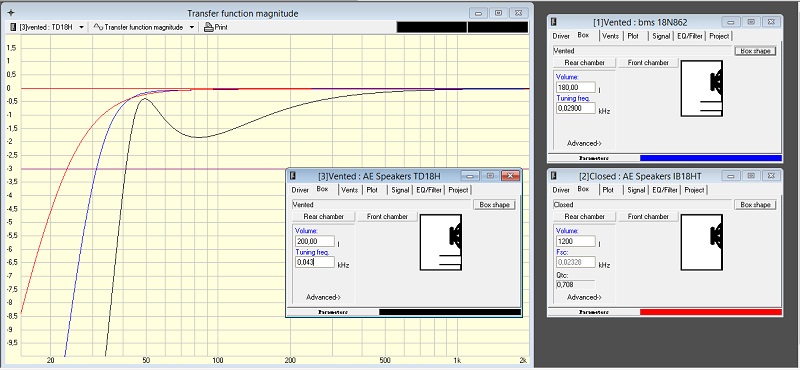Screen dimensions: 800x370
Task: Open the Driver tab in IB18HT window
Action: [x=561, y=190]
